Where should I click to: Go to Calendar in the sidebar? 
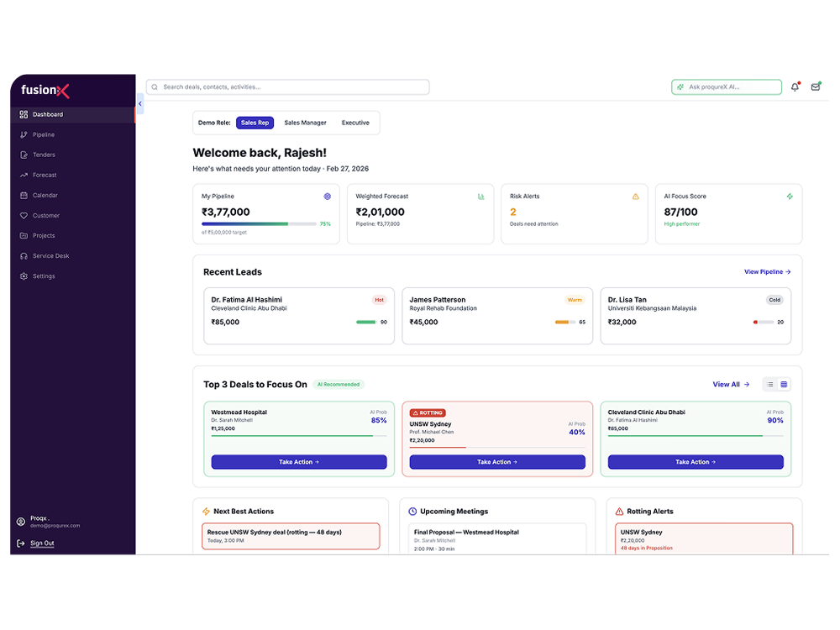tap(72, 196)
